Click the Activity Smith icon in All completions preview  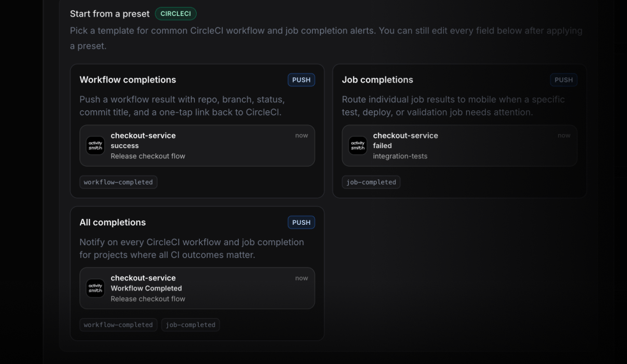click(95, 288)
